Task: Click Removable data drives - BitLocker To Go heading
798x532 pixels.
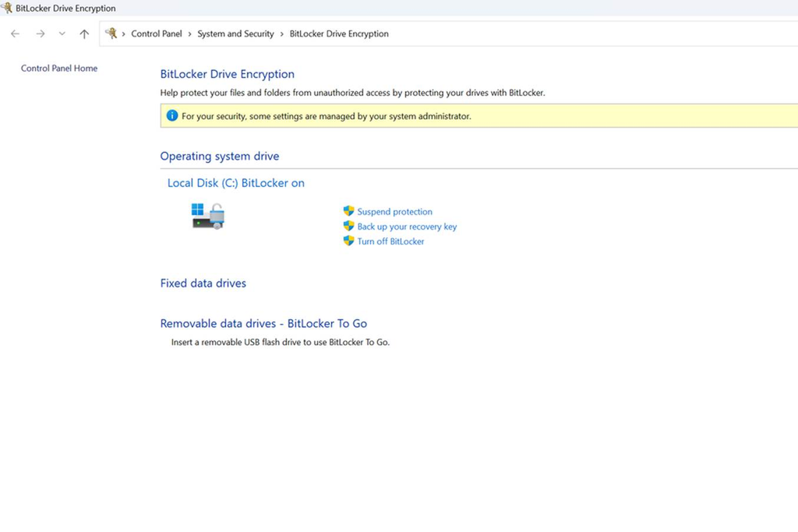Action: tap(263, 323)
